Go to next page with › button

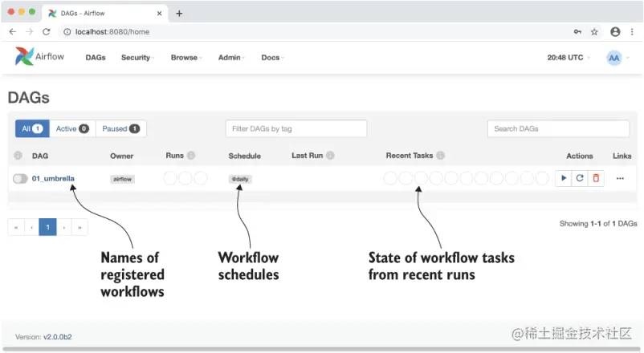click(64, 227)
